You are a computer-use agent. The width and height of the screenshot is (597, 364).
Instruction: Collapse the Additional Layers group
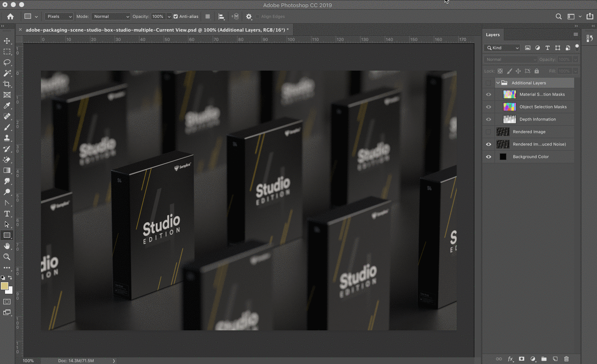[498, 83]
